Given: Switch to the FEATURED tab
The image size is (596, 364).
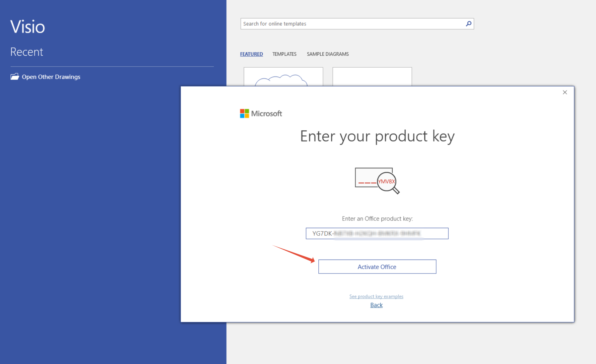Looking at the screenshot, I should pos(251,54).
